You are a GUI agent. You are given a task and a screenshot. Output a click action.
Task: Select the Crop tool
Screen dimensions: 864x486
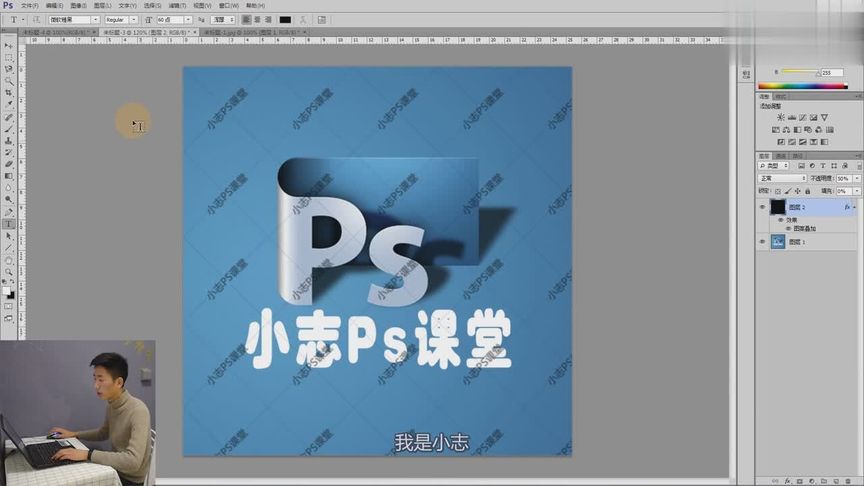point(8,93)
